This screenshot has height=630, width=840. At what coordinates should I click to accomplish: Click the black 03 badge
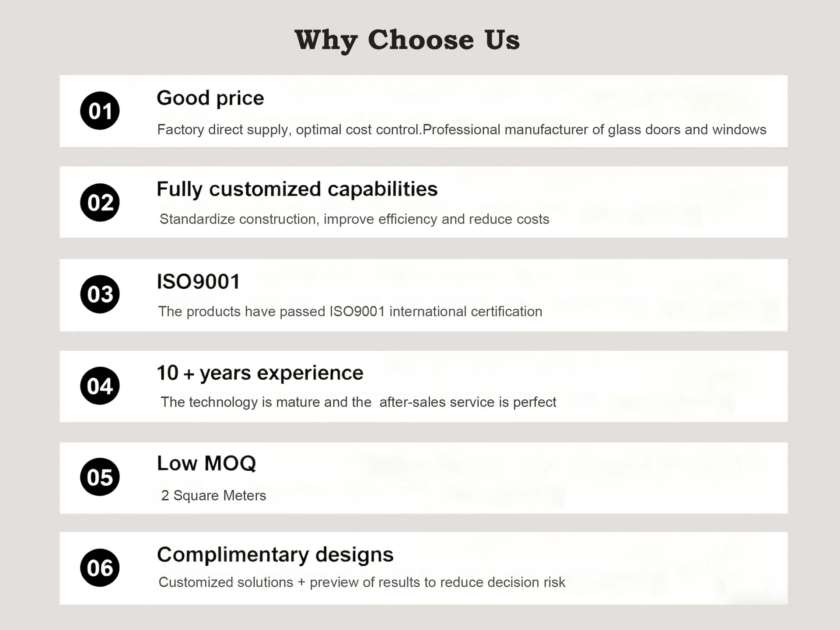tap(100, 294)
